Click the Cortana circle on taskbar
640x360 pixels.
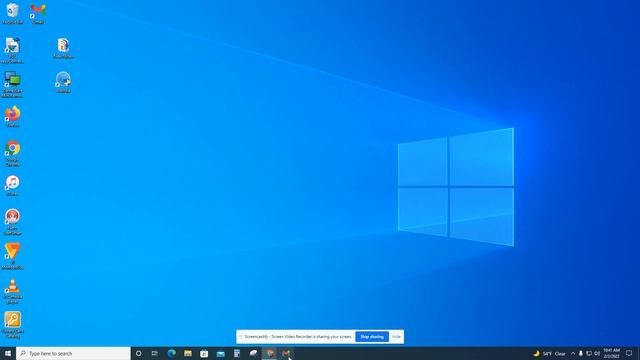(138, 353)
